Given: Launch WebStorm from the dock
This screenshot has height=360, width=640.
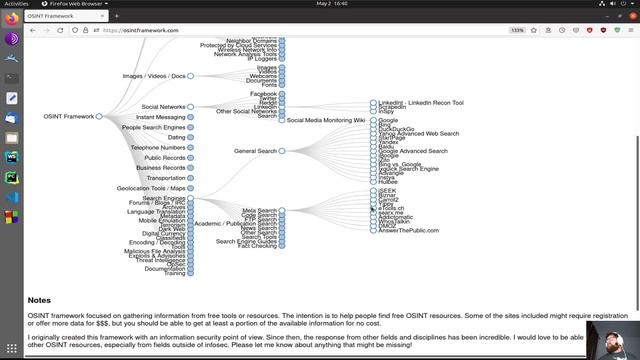Looking at the screenshot, I should coord(11,158).
